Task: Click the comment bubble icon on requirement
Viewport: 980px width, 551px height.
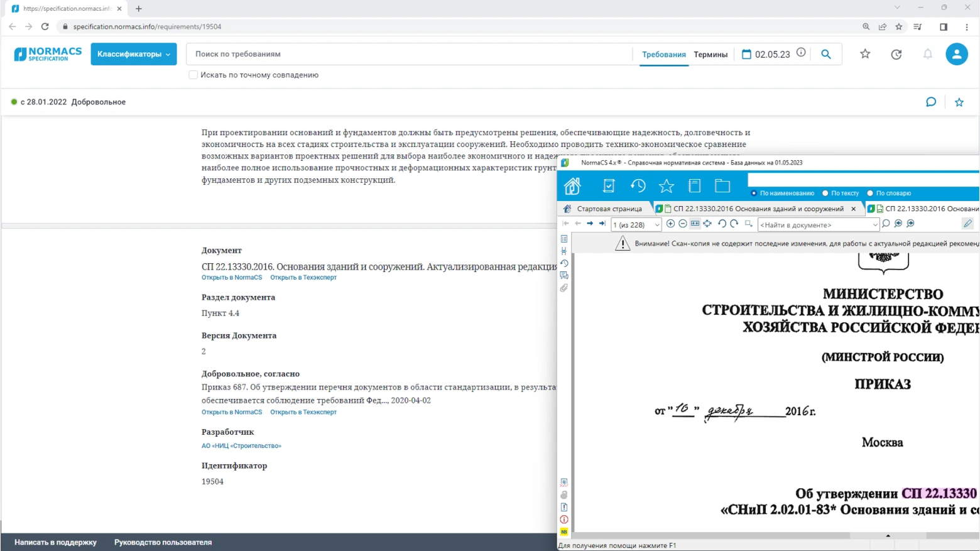Action: coord(931,102)
